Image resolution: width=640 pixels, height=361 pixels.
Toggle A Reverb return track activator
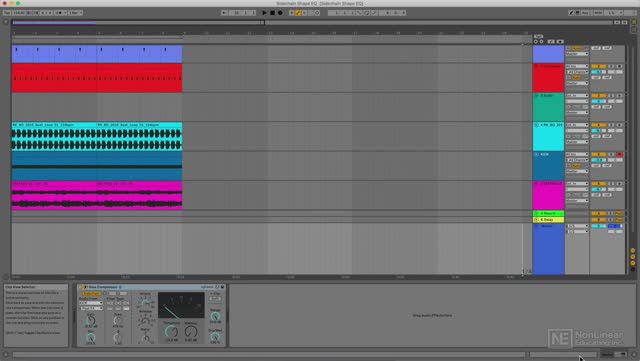[x=599, y=213]
